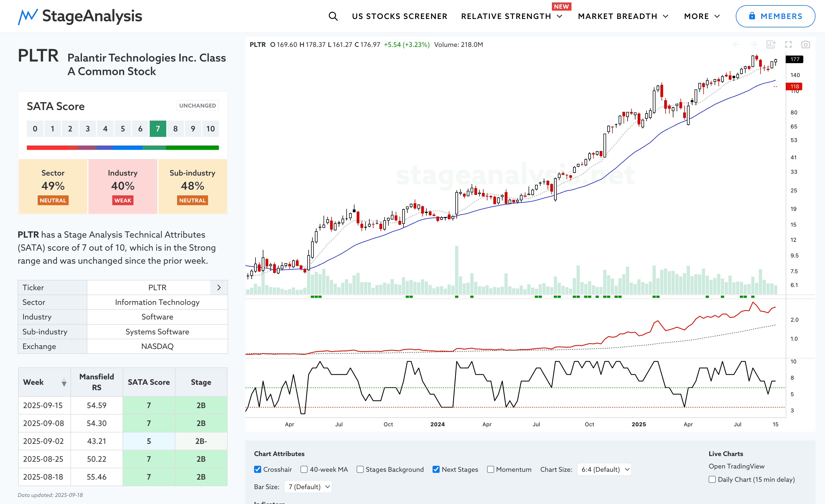Click the 2024 time axis label
This screenshot has height=504, width=825.
click(x=437, y=424)
